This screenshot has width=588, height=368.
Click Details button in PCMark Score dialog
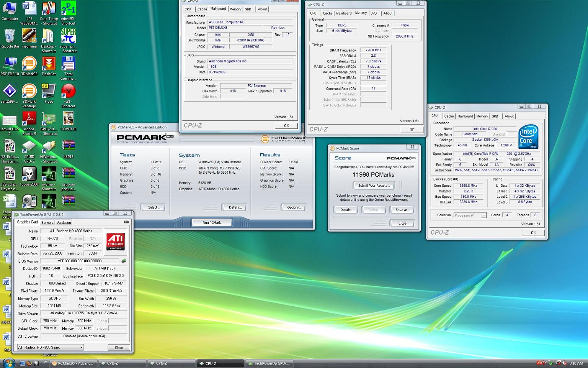[347, 210]
